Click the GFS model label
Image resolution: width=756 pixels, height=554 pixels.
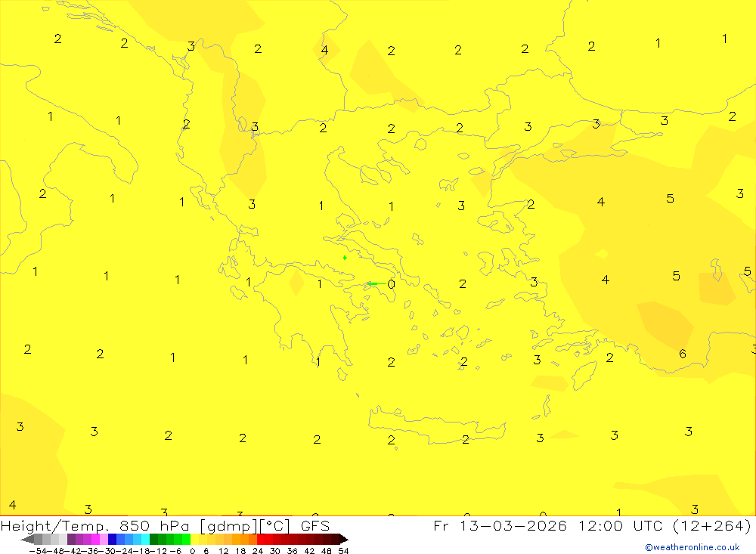coord(315,526)
